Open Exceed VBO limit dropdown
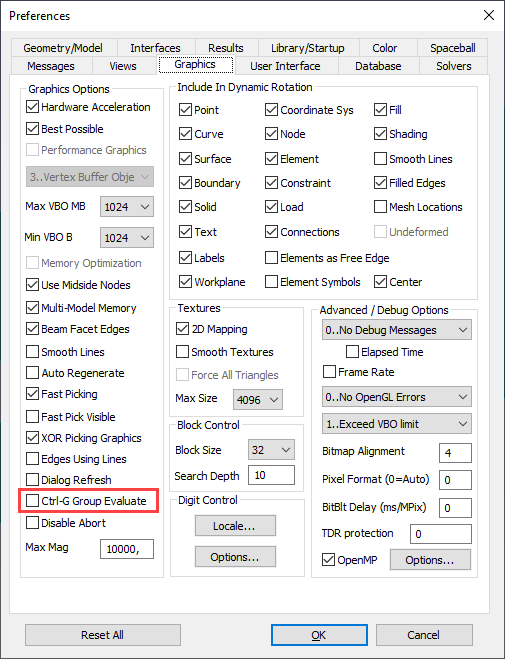This screenshot has height=659, width=505. point(397,424)
